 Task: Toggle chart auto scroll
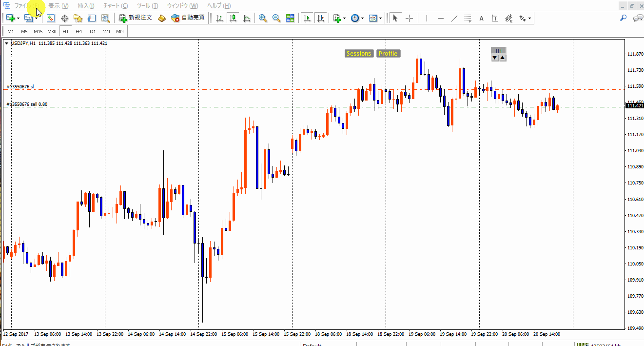tap(307, 18)
